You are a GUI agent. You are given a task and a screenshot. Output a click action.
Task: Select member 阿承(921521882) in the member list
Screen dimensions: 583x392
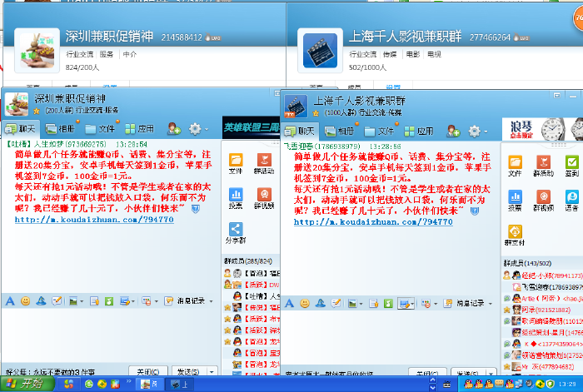tap(546, 310)
